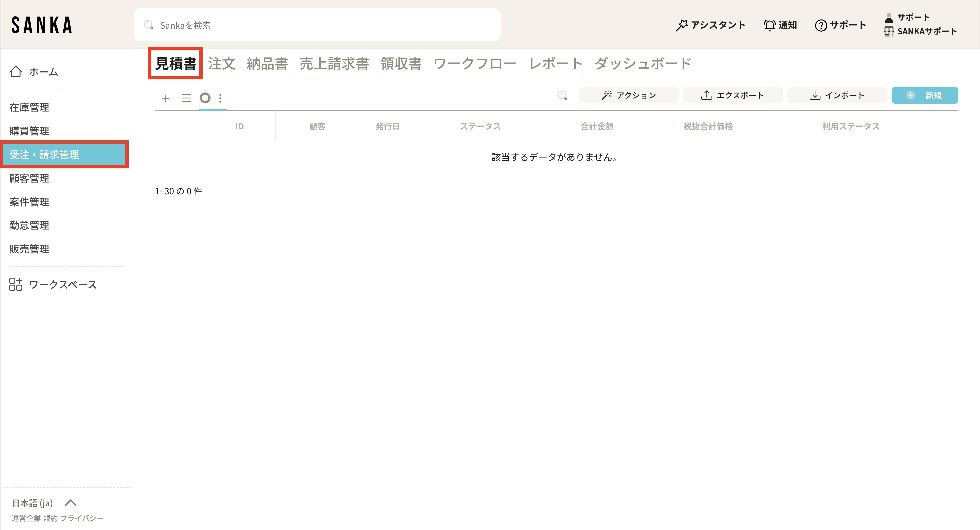
Task: Click the 新規 create button
Action: [924, 95]
